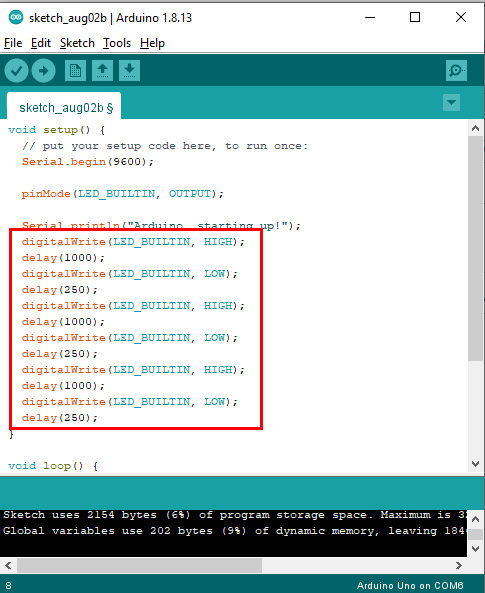Click the Serial.begin(9600); line

click(x=88, y=162)
